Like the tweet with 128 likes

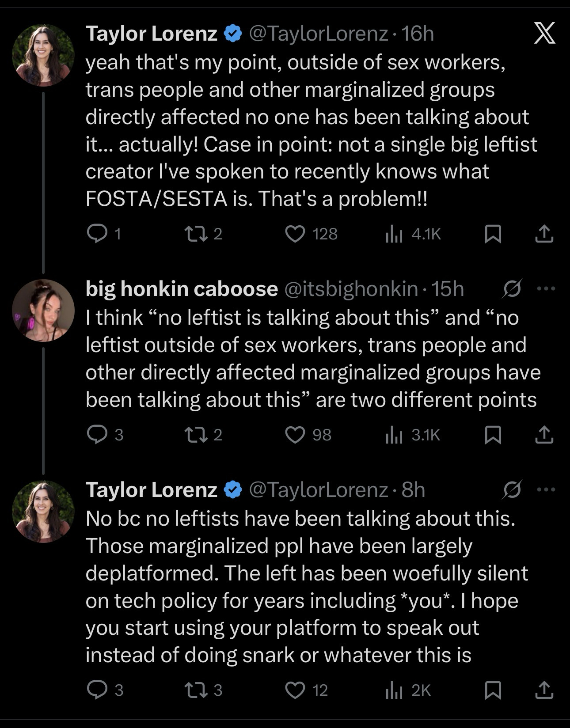(295, 234)
